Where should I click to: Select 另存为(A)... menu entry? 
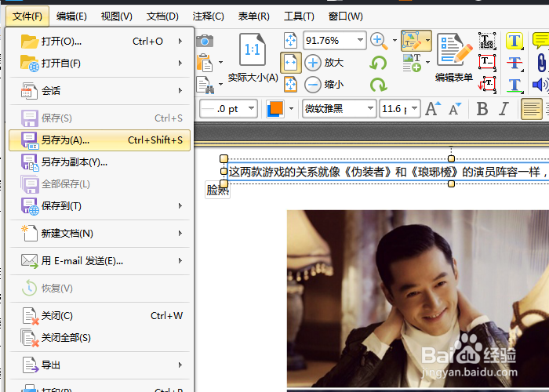point(100,140)
